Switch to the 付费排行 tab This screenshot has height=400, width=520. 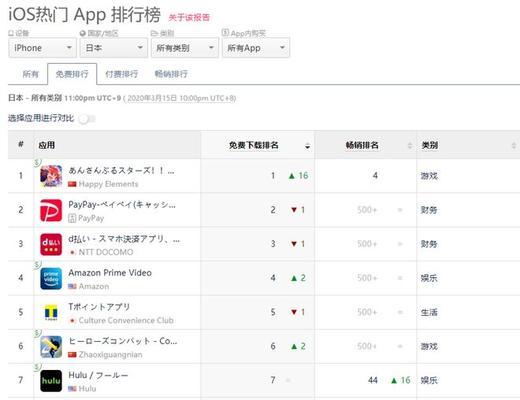[122, 74]
